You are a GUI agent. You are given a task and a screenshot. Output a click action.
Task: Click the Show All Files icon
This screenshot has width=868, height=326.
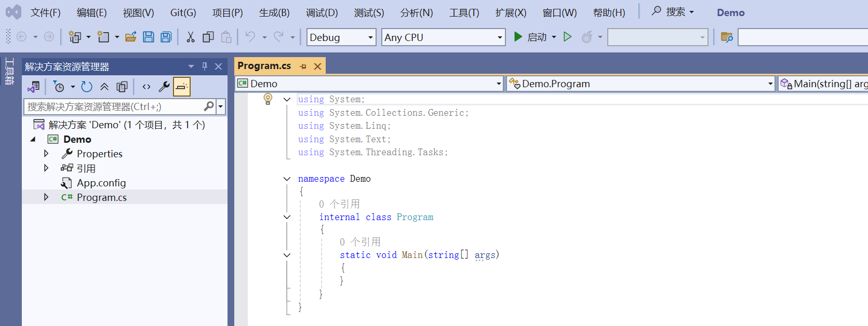click(x=122, y=87)
